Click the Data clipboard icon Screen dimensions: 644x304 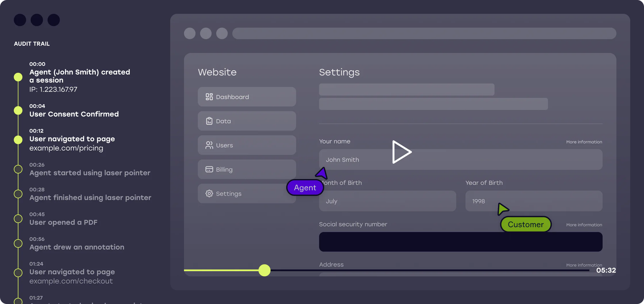[x=209, y=121]
